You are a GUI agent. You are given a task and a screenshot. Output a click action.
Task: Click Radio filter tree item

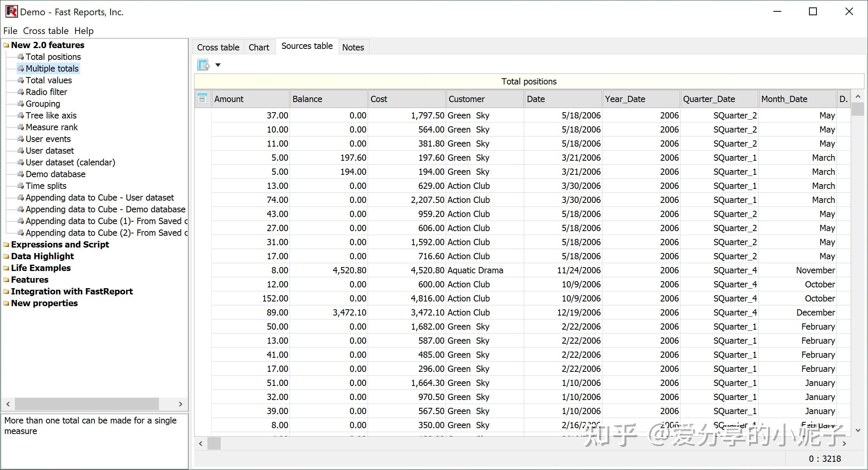click(46, 92)
